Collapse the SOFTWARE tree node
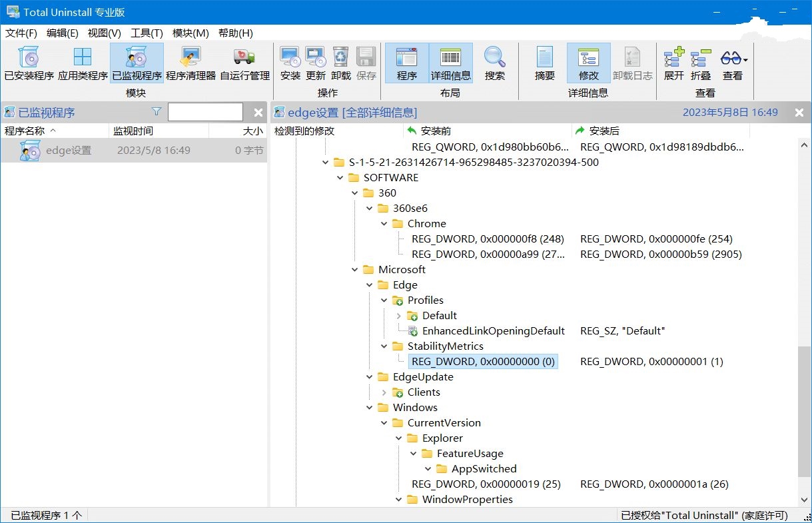The image size is (812, 523). [x=340, y=178]
